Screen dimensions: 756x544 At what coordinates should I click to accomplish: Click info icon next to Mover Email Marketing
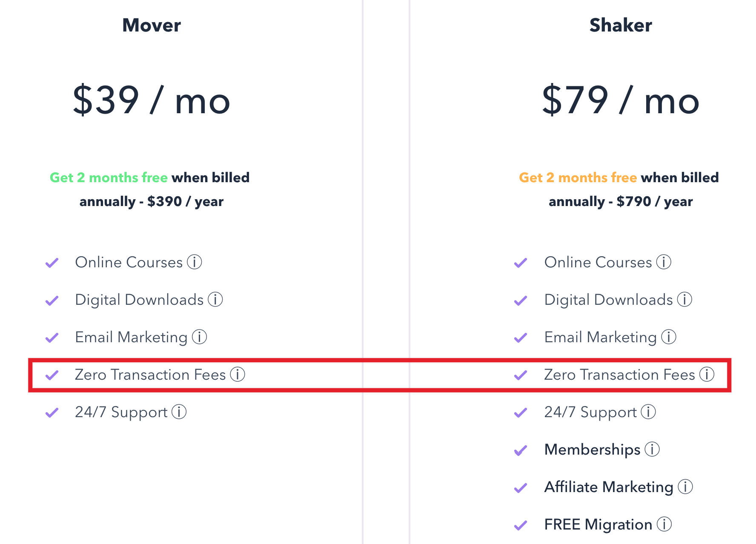[x=199, y=337]
